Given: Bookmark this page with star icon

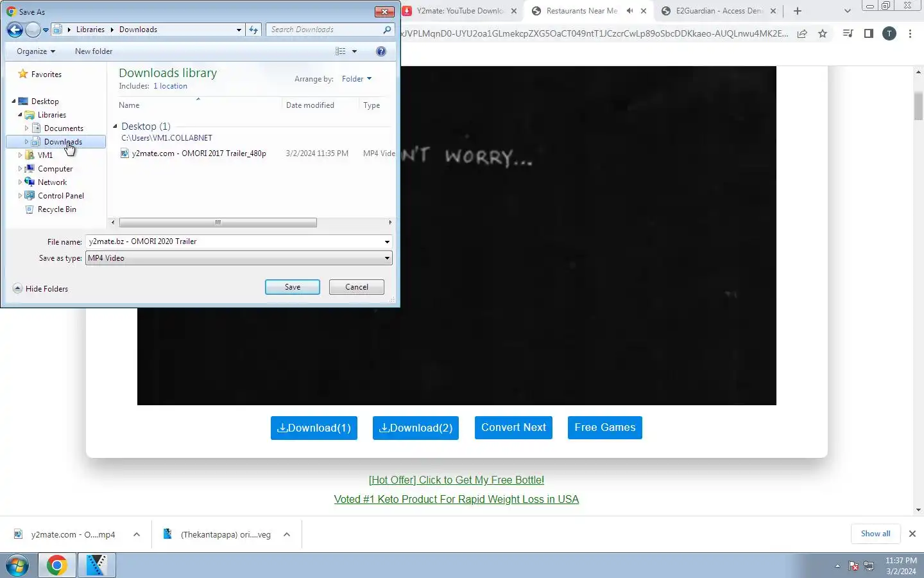Looking at the screenshot, I should pos(823,34).
